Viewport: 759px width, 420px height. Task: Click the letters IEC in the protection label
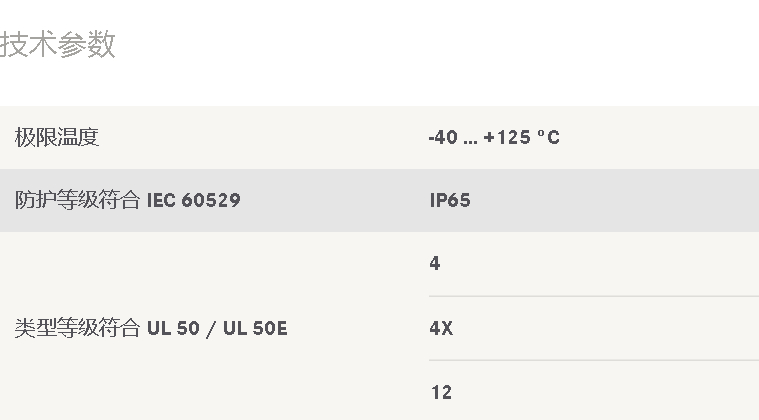click(161, 201)
